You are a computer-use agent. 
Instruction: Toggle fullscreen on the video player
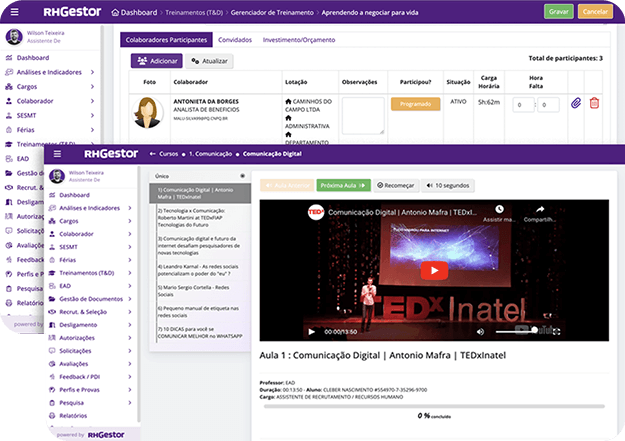[557, 331]
